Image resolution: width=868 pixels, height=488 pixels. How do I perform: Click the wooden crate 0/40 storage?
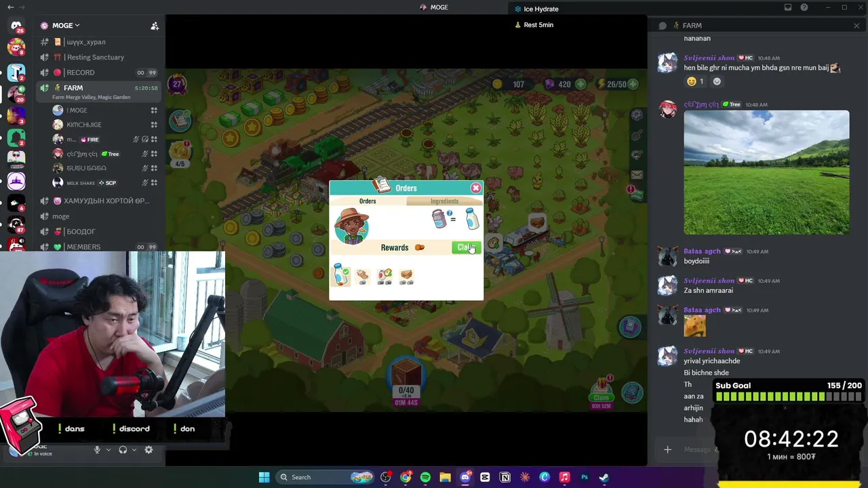(x=406, y=380)
